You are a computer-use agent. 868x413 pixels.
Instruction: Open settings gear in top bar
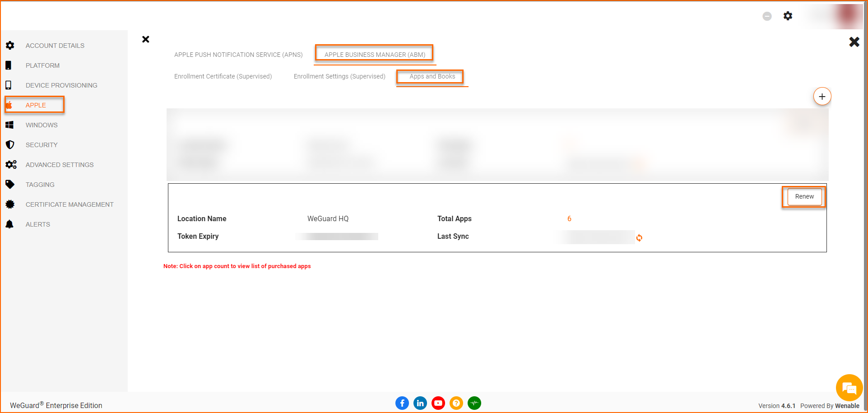788,16
